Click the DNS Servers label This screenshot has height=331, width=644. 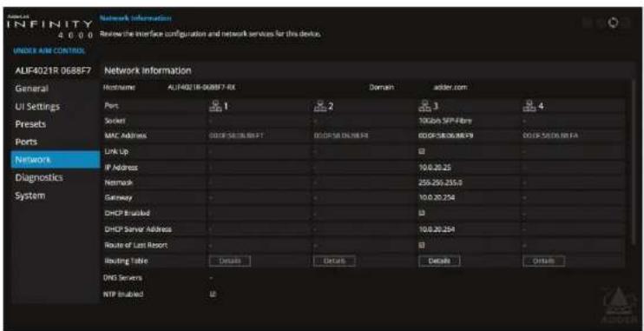pos(122,278)
